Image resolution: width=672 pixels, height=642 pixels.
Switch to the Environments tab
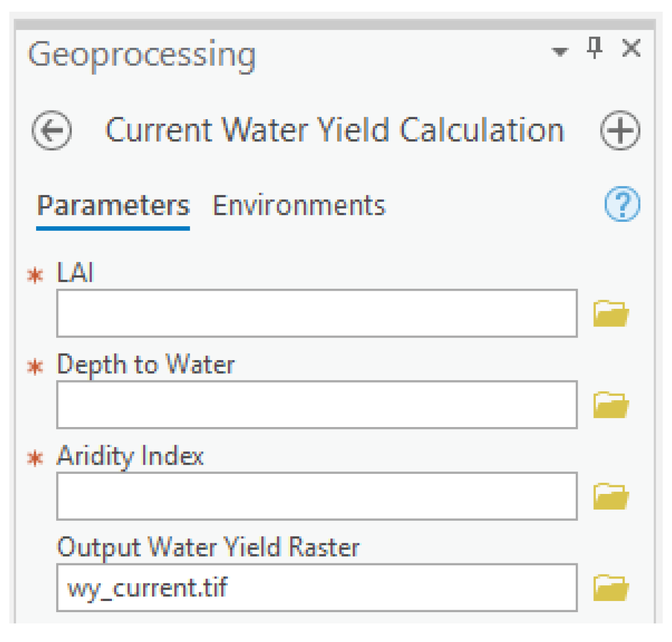299,205
